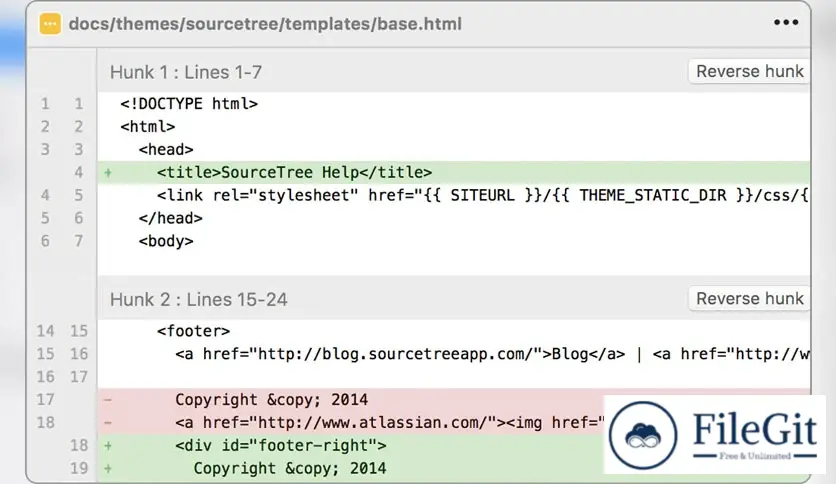Select the blog.sourcetreeapp.com anchor line

pos(454,353)
